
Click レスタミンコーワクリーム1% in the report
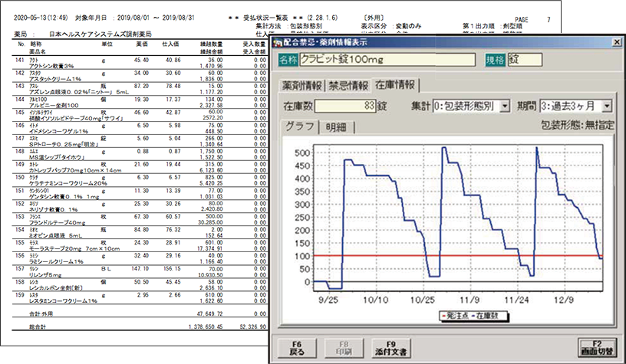[63, 301]
